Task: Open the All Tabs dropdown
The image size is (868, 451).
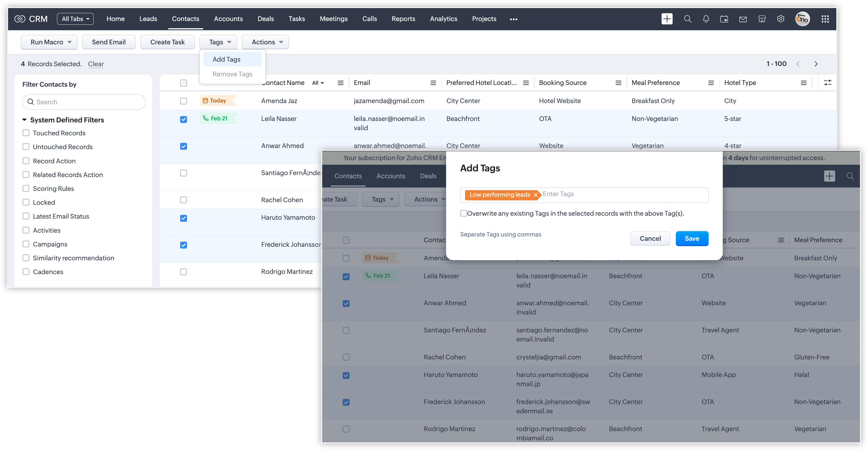Action: [76, 19]
